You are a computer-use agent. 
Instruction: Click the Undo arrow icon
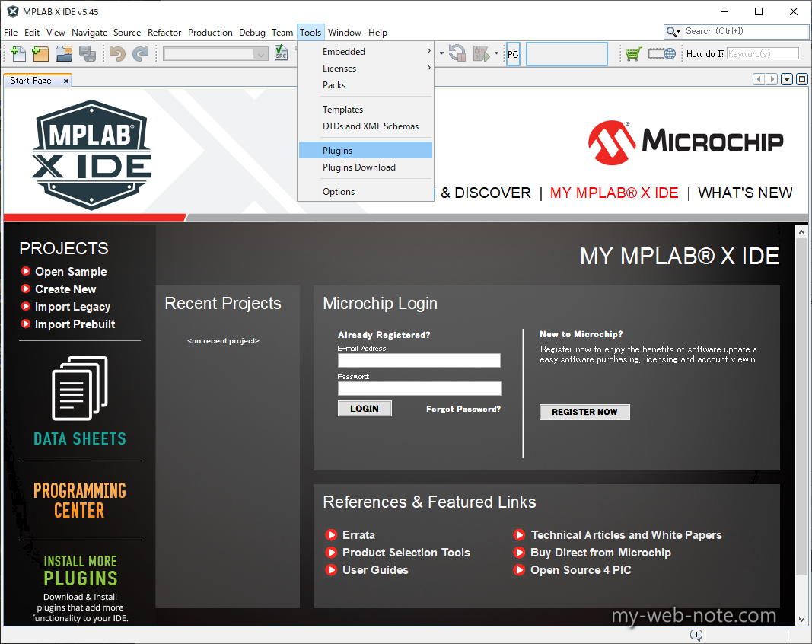pos(117,54)
